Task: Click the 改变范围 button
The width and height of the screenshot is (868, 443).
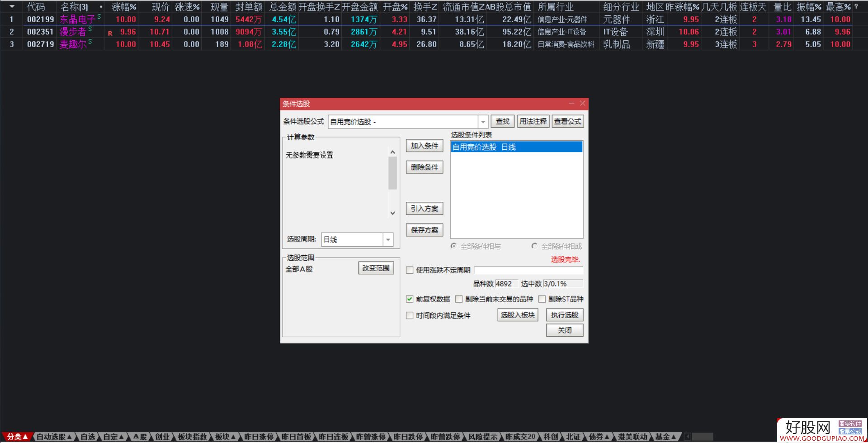Action: pyautogui.click(x=376, y=268)
